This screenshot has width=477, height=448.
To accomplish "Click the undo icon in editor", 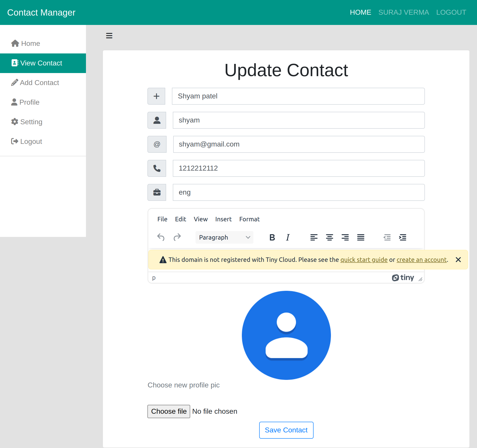I will pyautogui.click(x=161, y=237).
